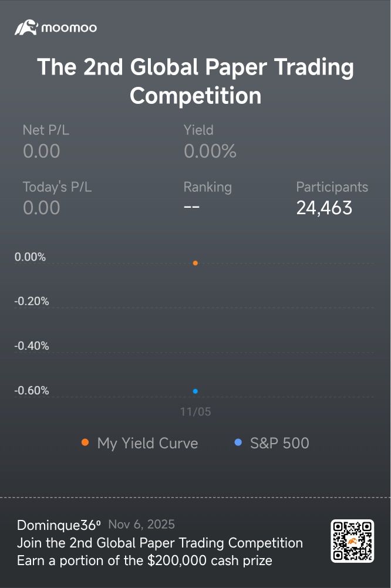Open the Ranking value
The height and width of the screenshot is (588, 391).
tap(191, 208)
